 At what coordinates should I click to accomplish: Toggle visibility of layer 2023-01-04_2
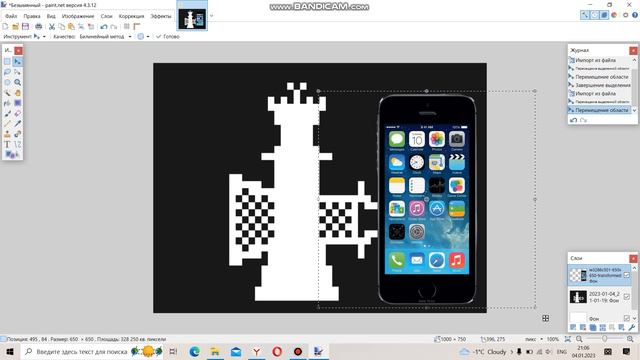click(627, 297)
